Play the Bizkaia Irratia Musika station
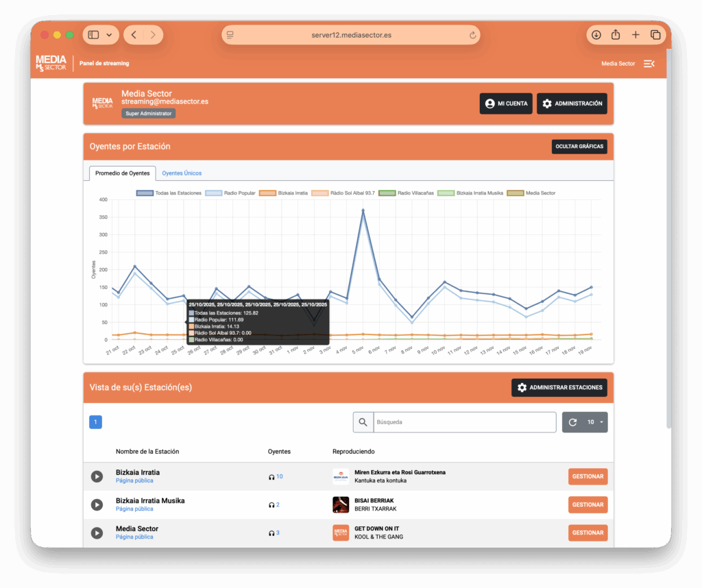This screenshot has height=588, width=702. tap(97, 504)
